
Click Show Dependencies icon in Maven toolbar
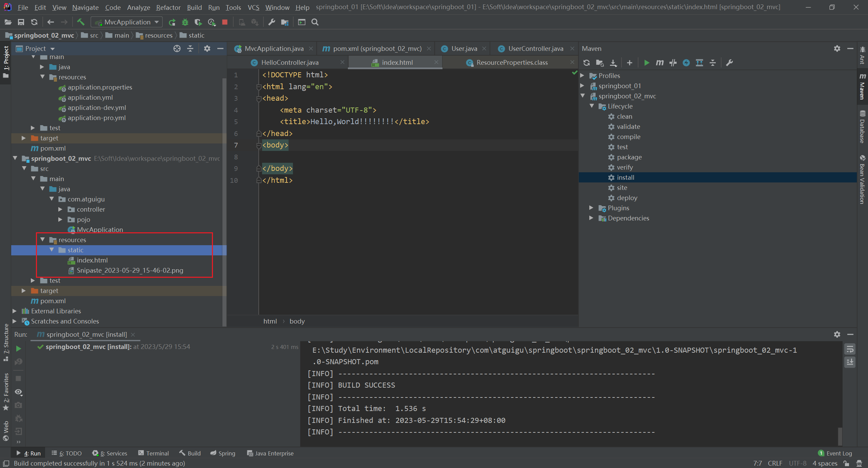[x=699, y=63]
